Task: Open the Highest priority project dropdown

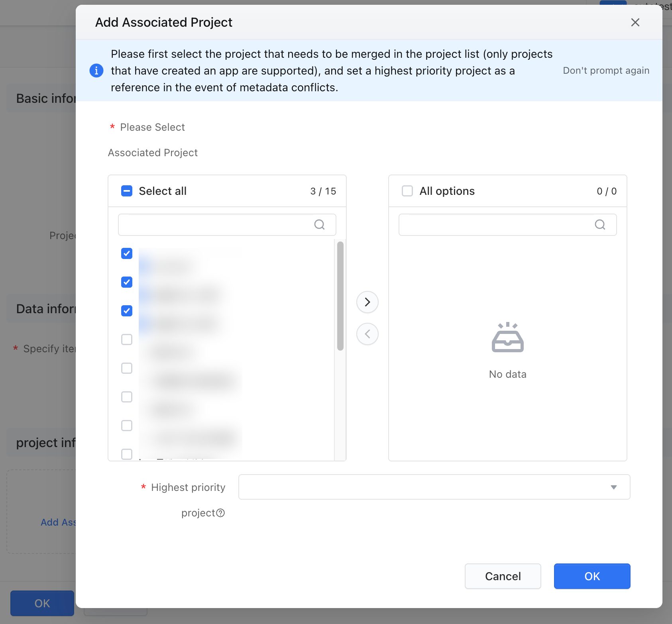Action: click(434, 487)
